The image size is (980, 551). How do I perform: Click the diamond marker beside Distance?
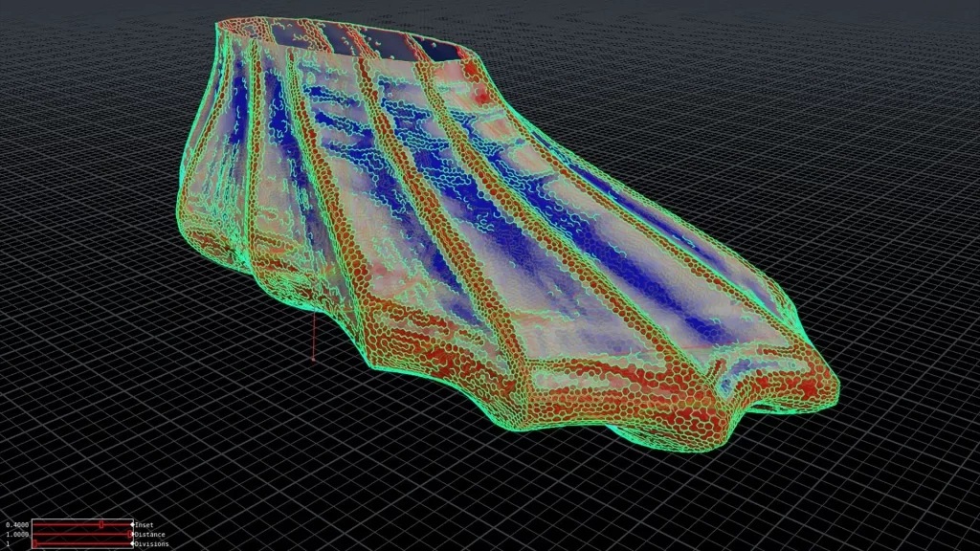(132, 534)
